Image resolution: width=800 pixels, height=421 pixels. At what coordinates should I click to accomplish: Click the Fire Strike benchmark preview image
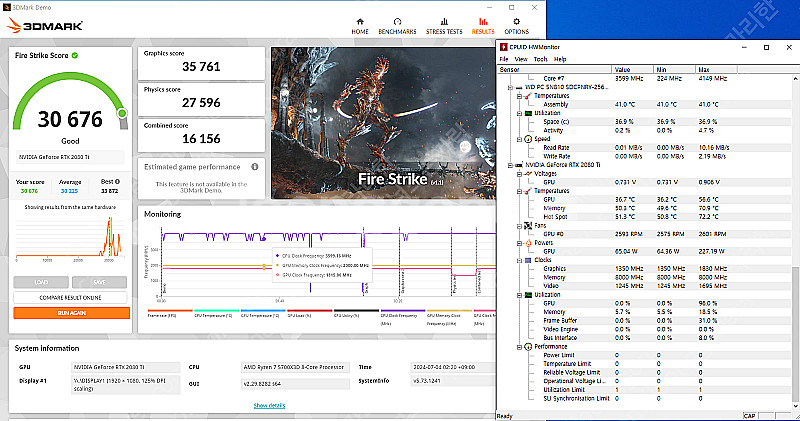(x=383, y=123)
